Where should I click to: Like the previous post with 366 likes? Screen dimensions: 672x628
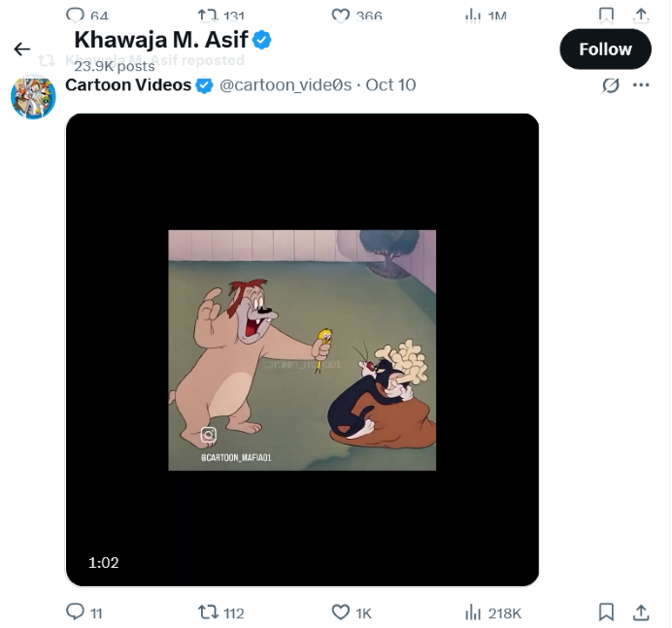coord(341,15)
